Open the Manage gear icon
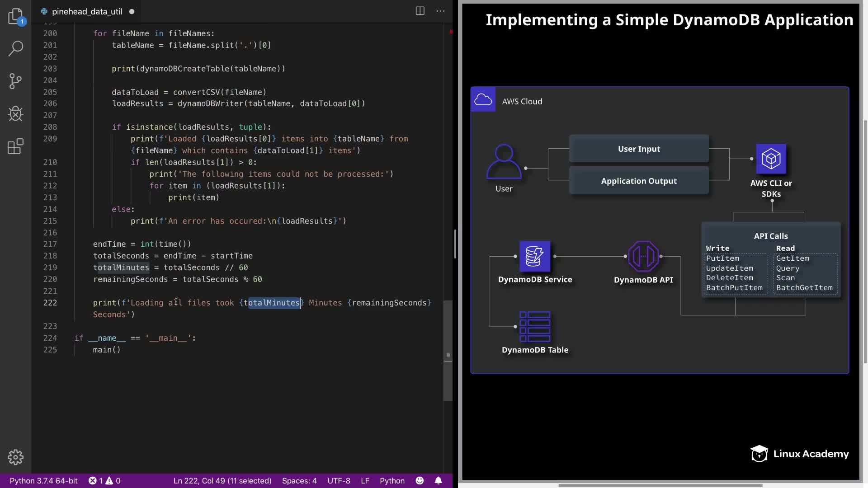868x488 pixels. (x=15, y=457)
